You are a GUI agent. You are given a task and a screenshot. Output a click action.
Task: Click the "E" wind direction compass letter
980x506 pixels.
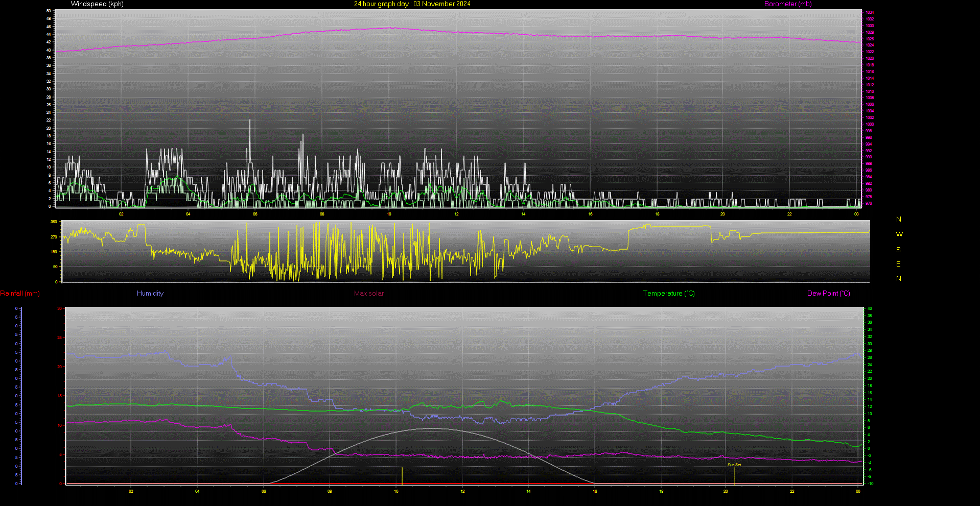[x=899, y=264]
